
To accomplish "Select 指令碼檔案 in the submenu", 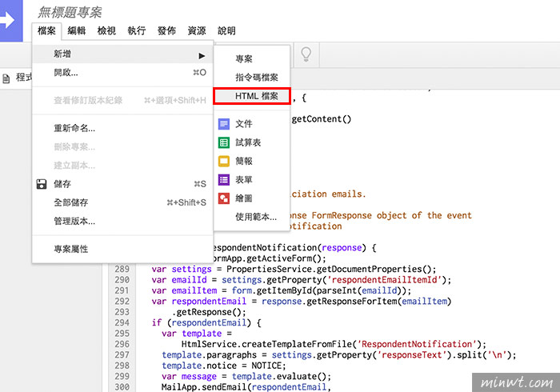I will click(x=252, y=77).
